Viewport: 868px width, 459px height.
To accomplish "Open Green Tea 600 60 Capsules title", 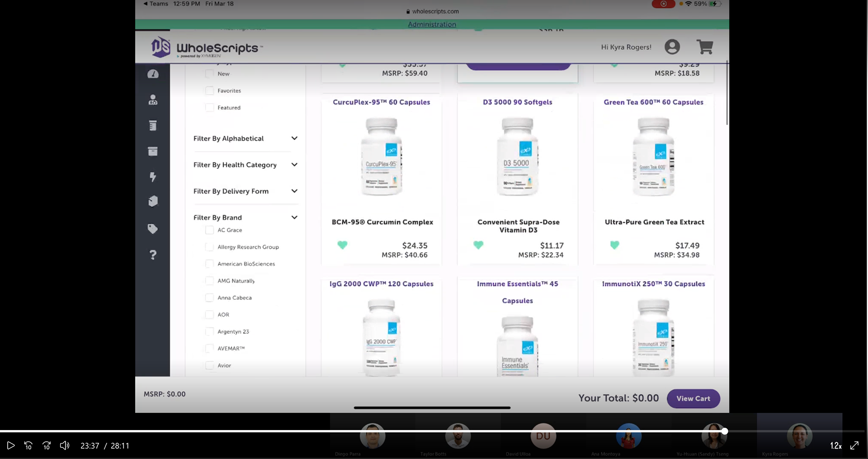I will (x=653, y=102).
